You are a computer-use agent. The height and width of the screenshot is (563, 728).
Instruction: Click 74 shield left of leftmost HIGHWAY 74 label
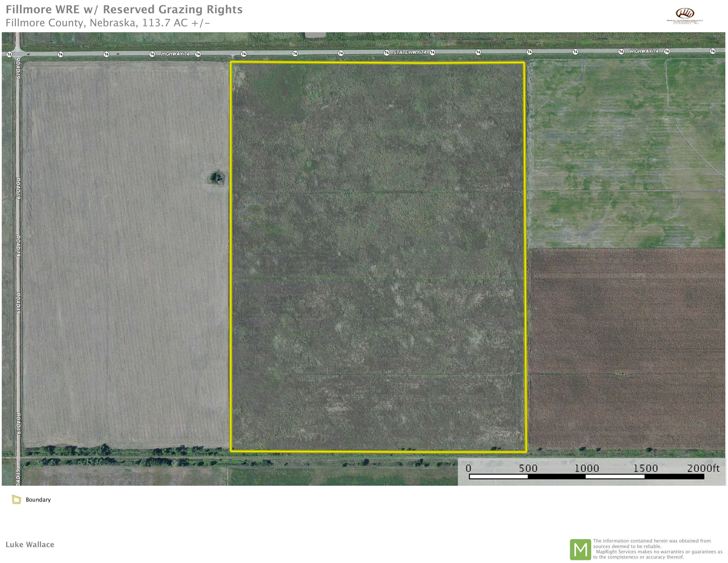pos(152,54)
